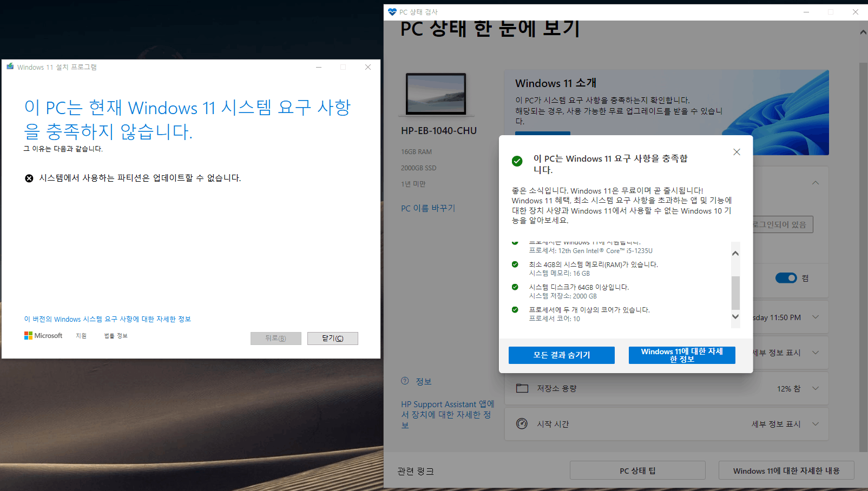The image size is (868, 491).
Task: Click the 정보 link text
Action: 424,382
